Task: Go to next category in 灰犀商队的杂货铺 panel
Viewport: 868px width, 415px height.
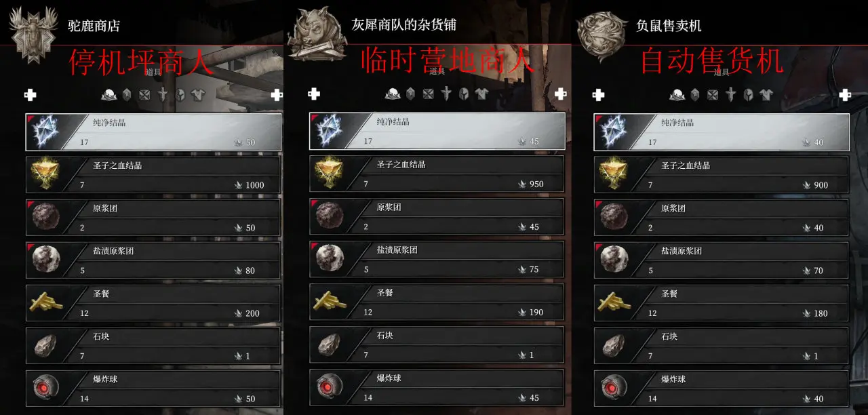Action: pyautogui.click(x=560, y=94)
